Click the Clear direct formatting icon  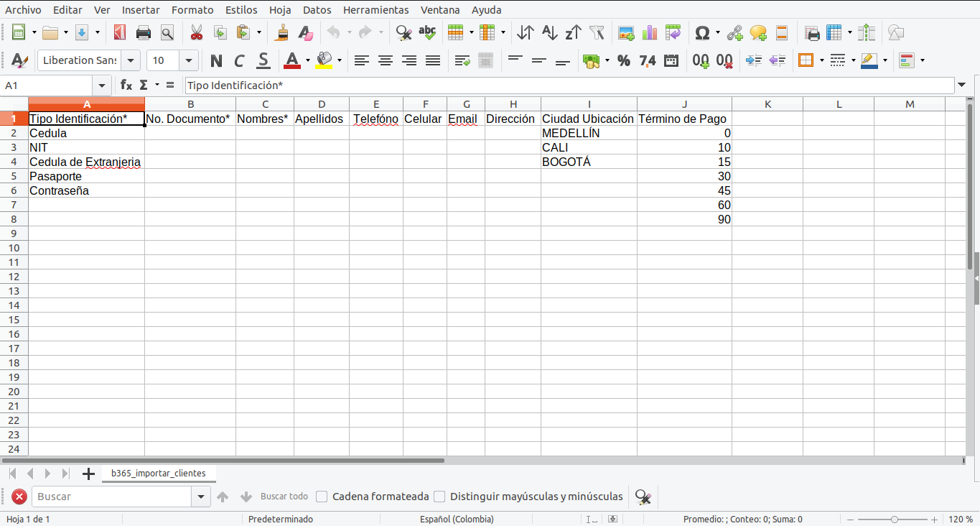coord(306,32)
